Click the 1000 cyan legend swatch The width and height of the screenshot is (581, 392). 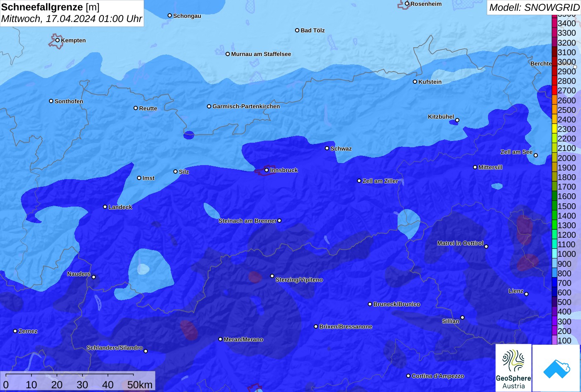[x=554, y=254]
